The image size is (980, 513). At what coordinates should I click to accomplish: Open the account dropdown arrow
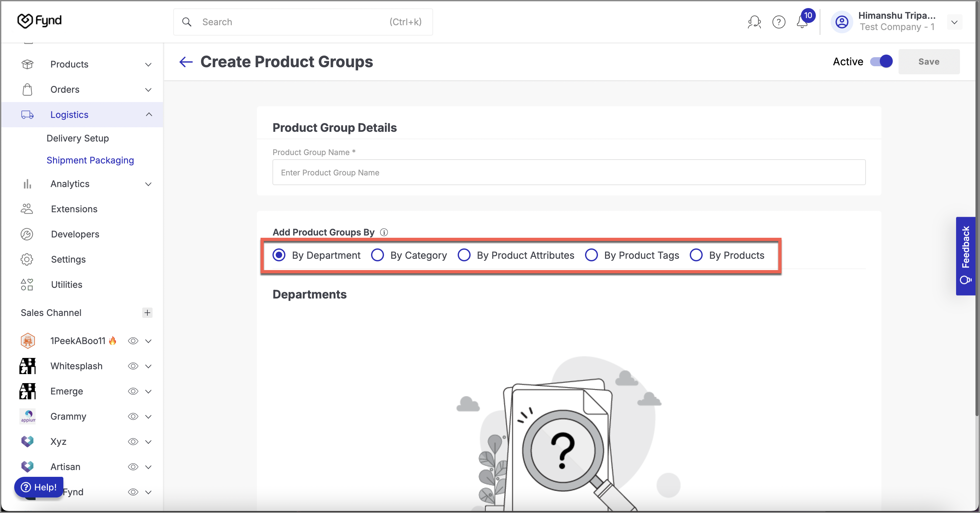(954, 22)
